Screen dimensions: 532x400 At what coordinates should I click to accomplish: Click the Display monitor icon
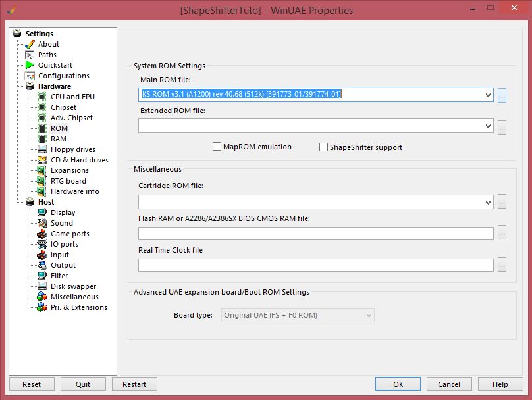pos(42,213)
